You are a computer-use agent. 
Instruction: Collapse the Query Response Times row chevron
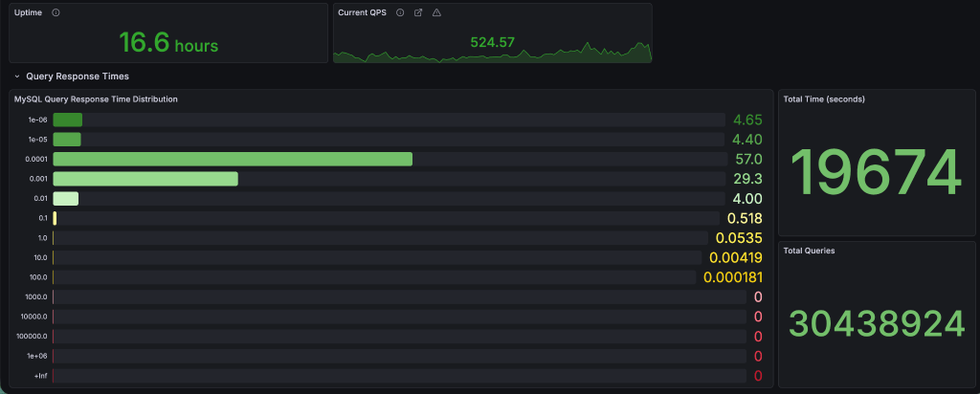(x=17, y=76)
